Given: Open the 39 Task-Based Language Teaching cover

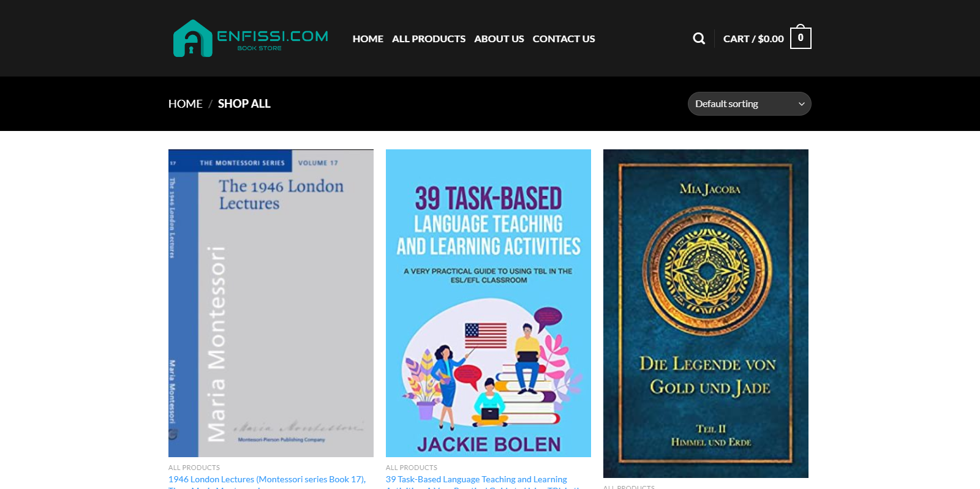Looking at the screenshot, I should point(488,303).
